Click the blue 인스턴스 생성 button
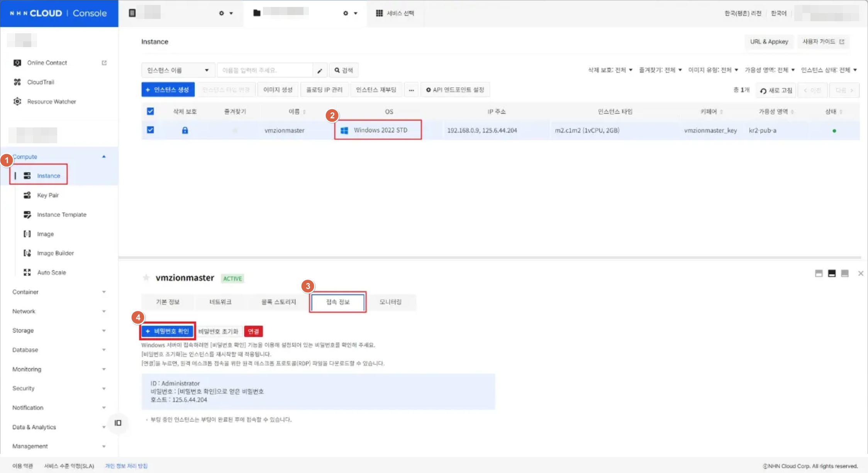The width and height of the screenshot is (868, 473). click(x=168, y=90)
